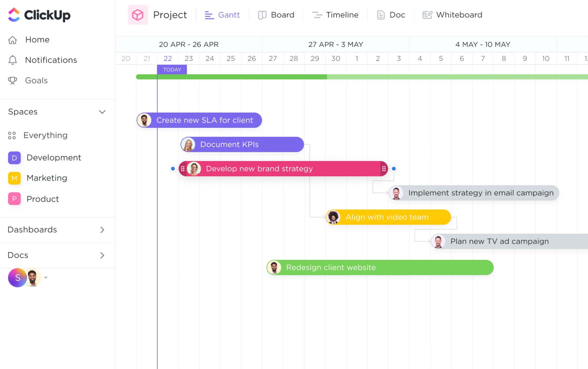Screen dimensions: 588x369
Task: Click the ClickUp logo
Action: tap(39, 15)
